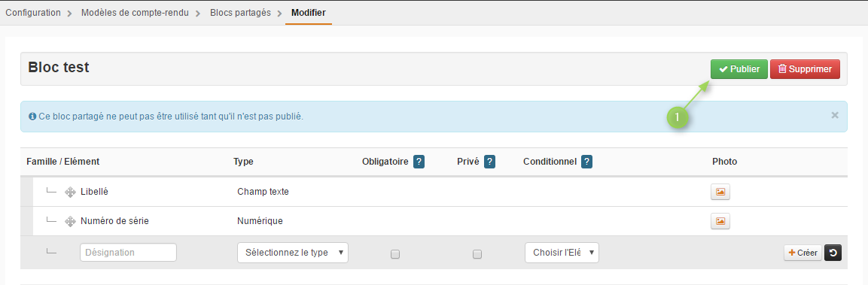Click the move handle icon beside Libellé

click(70, 192)
